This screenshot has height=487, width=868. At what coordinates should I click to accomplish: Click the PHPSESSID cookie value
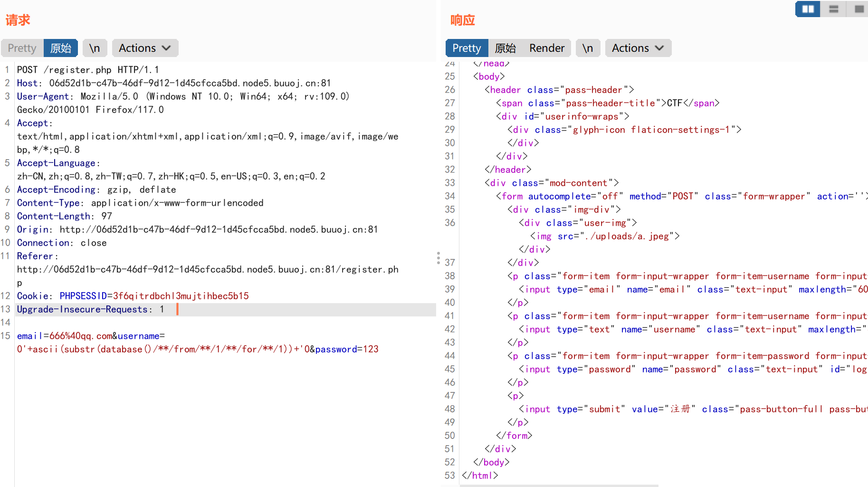point(181,296)
